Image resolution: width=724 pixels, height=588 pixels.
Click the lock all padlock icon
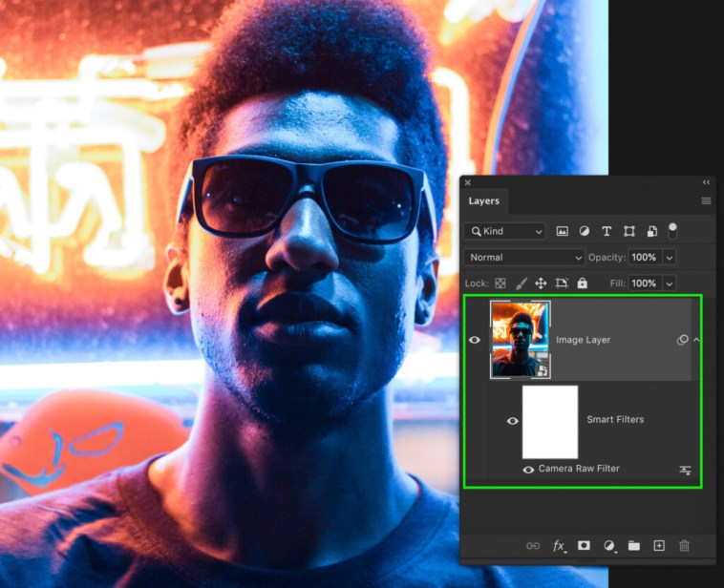pos(583,283)
